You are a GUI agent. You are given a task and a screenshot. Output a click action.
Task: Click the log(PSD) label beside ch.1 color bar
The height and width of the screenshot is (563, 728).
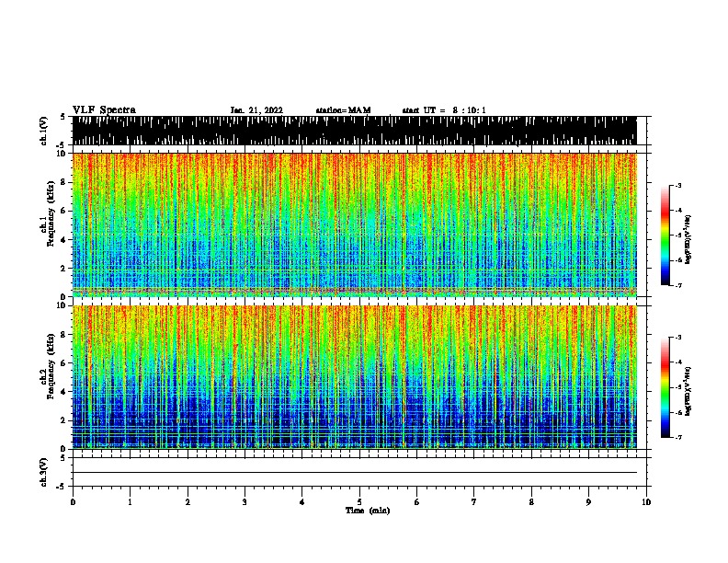point(688,239)
